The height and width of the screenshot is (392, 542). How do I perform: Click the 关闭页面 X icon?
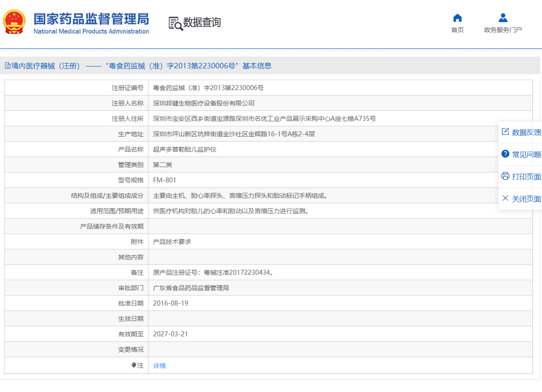coord(505,198)
